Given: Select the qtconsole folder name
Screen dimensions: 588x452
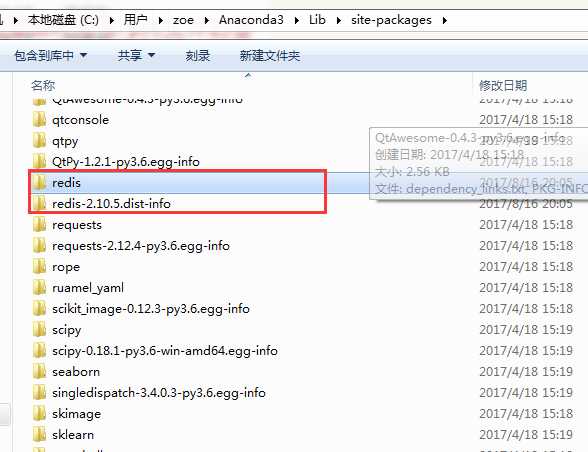Looking at the screenshot, I should pyautogui.click(x=81, y=120).
